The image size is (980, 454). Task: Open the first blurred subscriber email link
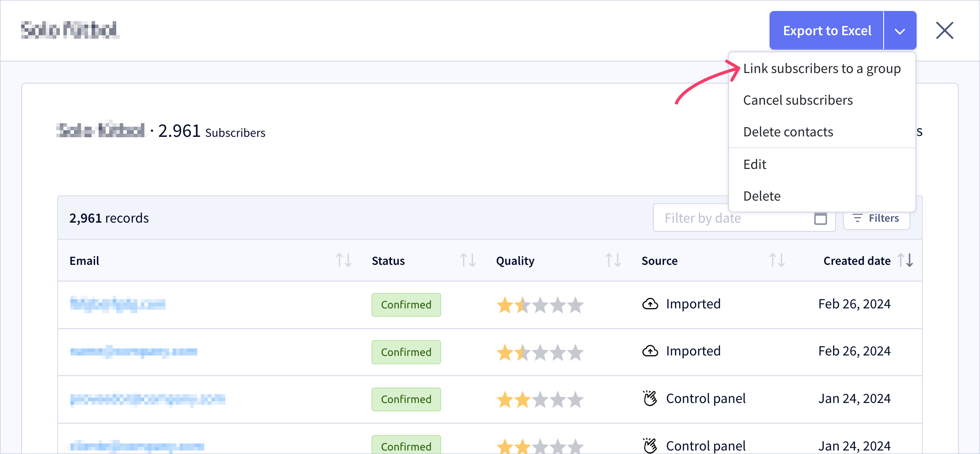click(118, 304)
